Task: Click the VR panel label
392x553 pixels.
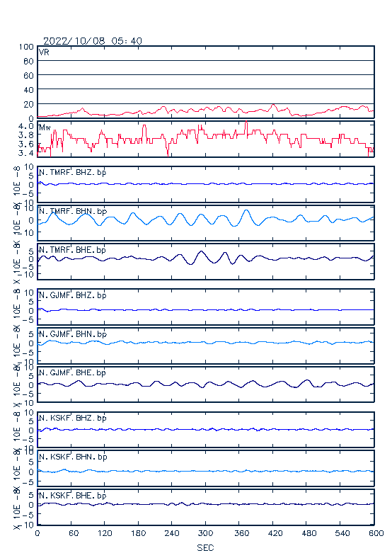Action: 44,52
